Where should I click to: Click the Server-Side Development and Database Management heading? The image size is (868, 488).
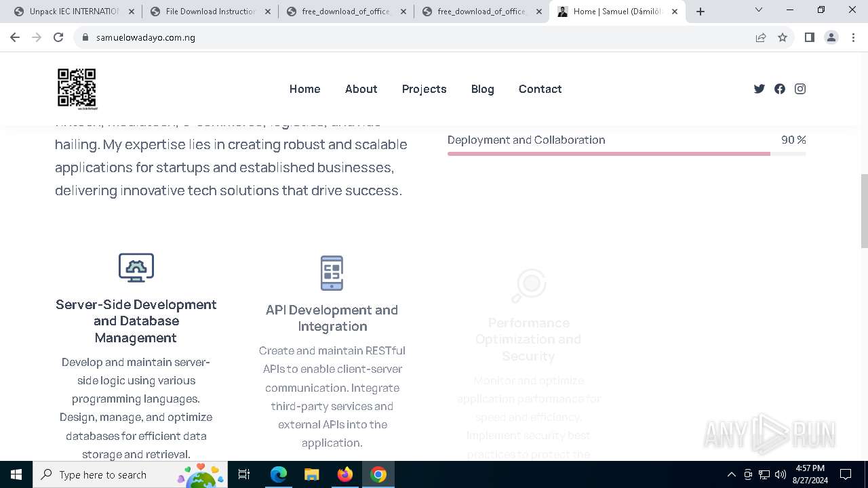coord(136,321)
